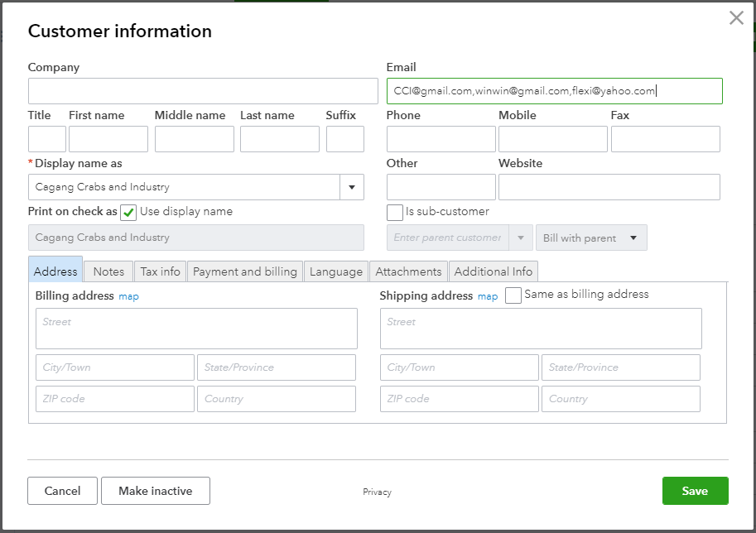Save the customer information
The width and height of the screenshot is (756, 533).
click(696, 491)
